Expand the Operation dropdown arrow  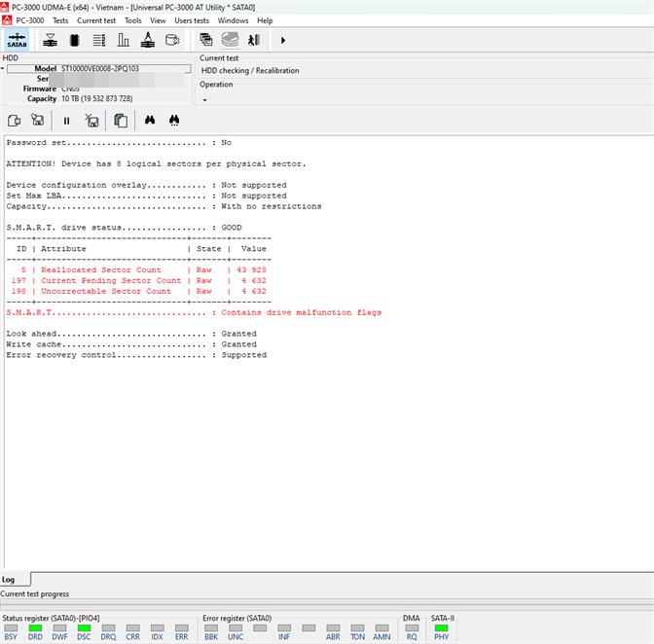(204, 100)
